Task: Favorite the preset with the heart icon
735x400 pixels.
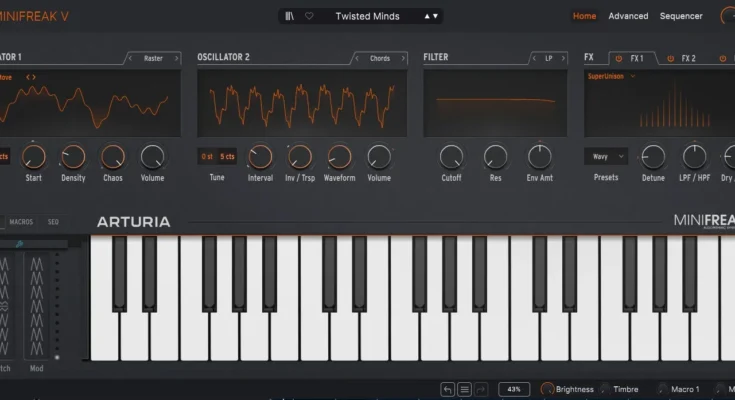Action: [309, 16]
